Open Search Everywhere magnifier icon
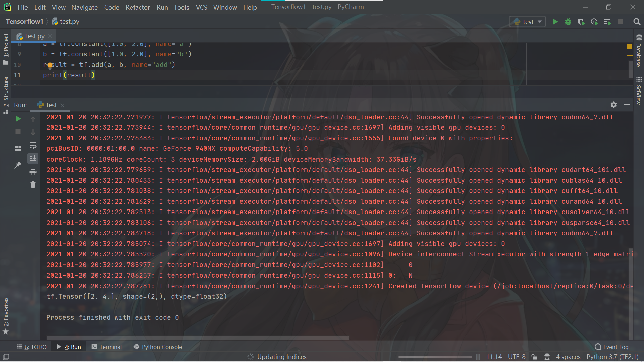This screenshot has width=644, height=362. tap(637, 22)
